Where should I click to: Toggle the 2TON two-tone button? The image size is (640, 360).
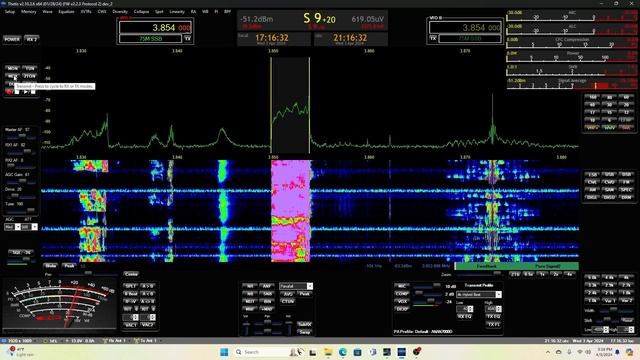tap(29, 76)
